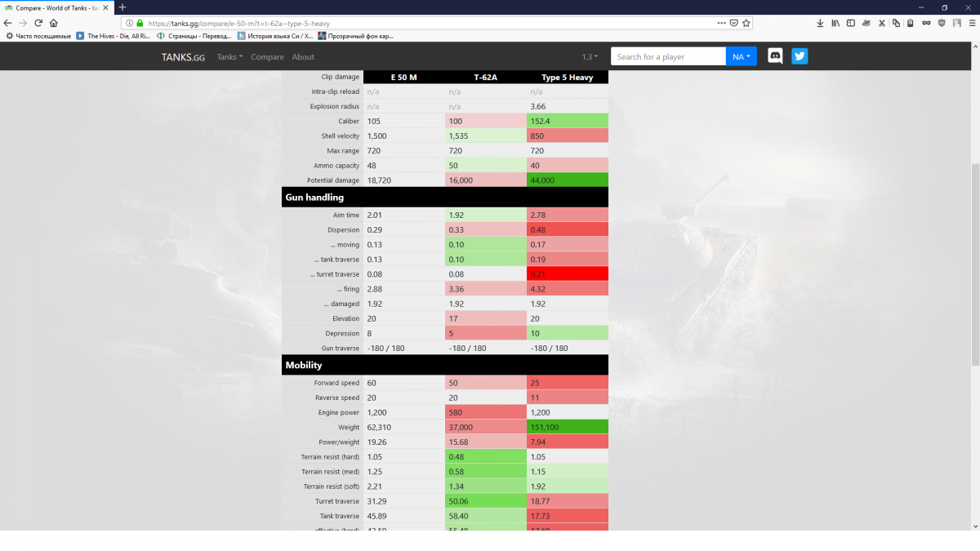Click the scissors screenshot extension icon

pyautogui.click(x=882, y=23)
